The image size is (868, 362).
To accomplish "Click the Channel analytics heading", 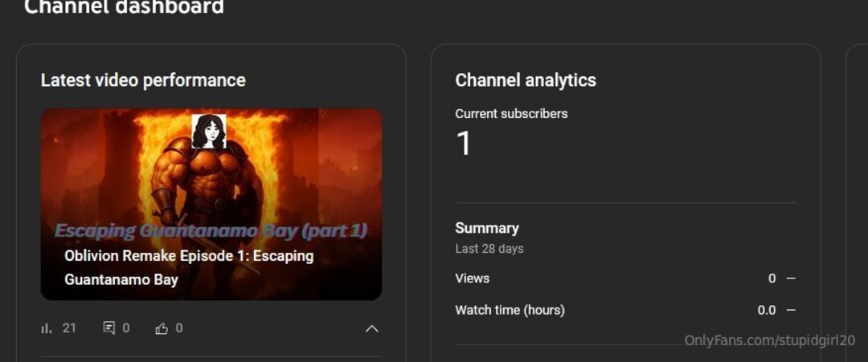I will pyautogui.click(x=526, y=80).
